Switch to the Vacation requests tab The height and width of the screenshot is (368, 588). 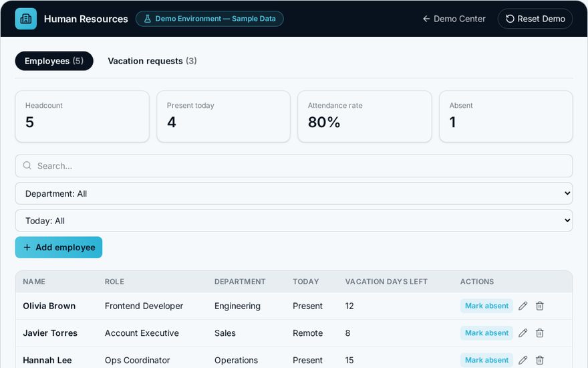[x=152, y=61]
